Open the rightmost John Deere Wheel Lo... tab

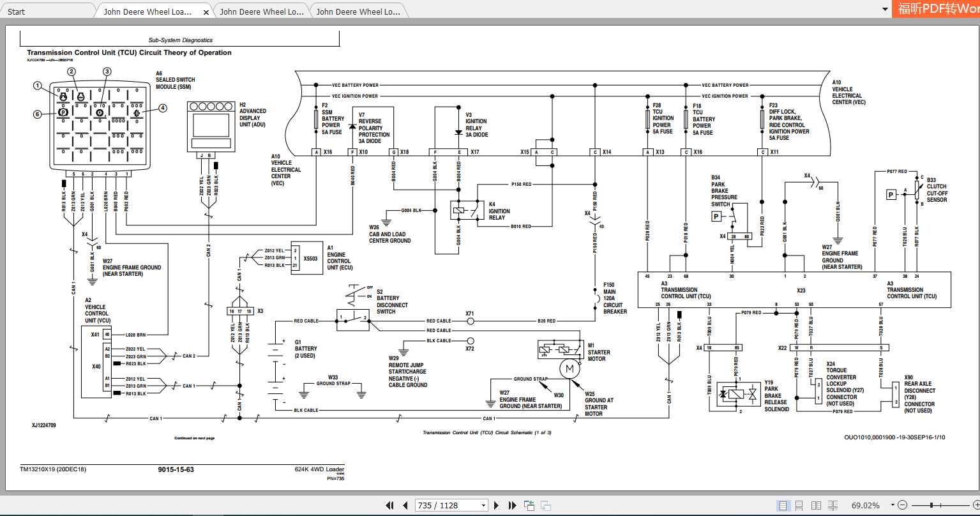358,11
